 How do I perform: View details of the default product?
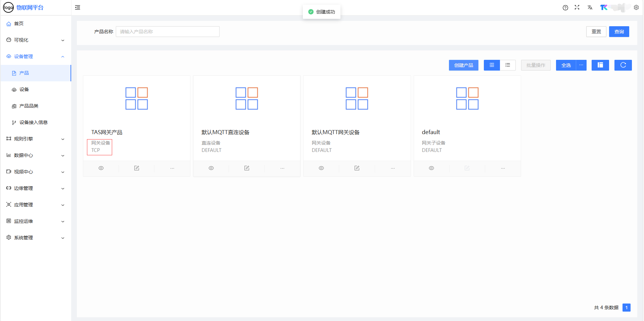(431, 168)
